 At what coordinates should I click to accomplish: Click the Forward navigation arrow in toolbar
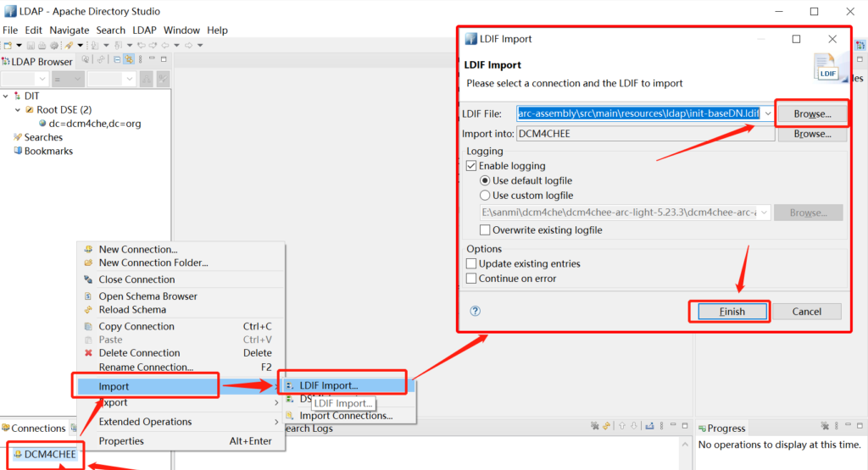188,46
